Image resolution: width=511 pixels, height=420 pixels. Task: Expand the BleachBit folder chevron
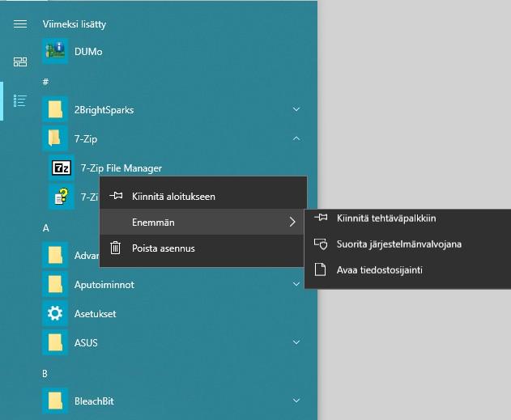[x=296, y=401]
